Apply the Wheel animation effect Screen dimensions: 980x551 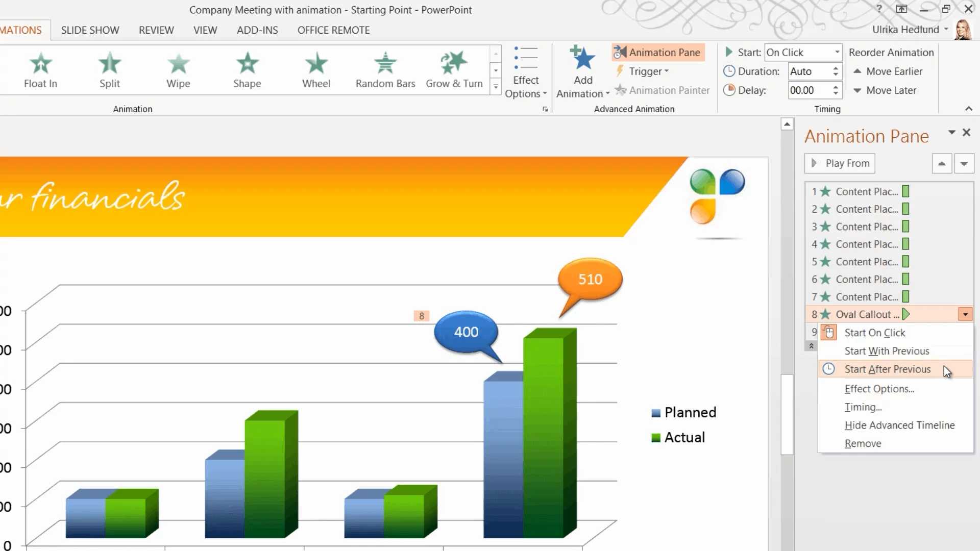tap(316, 70)
